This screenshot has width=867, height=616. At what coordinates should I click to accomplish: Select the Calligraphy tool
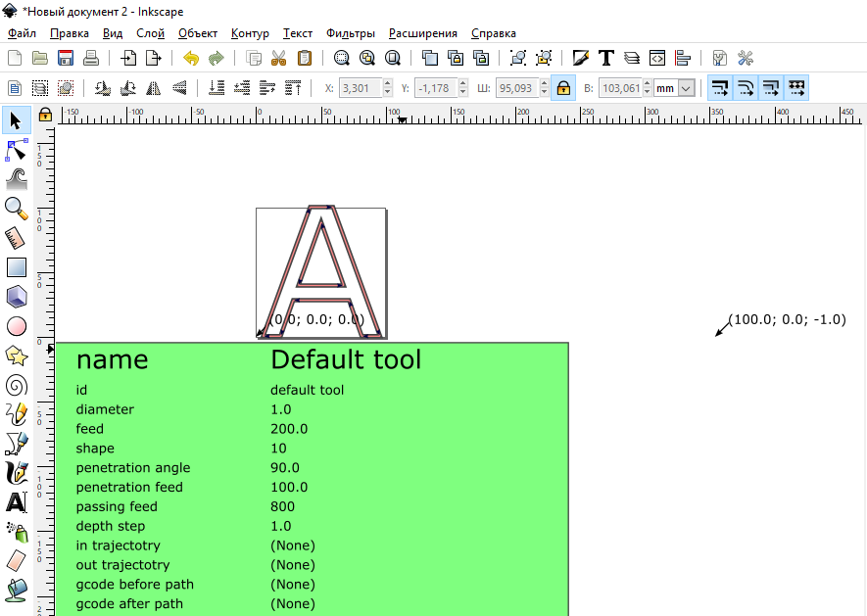tap(16, 474)
